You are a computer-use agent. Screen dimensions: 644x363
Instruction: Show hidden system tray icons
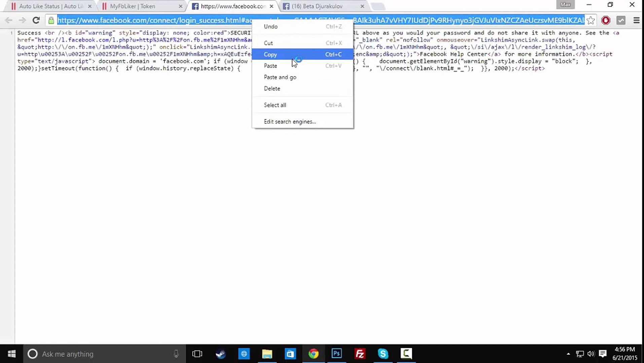(x=568, y=354)
